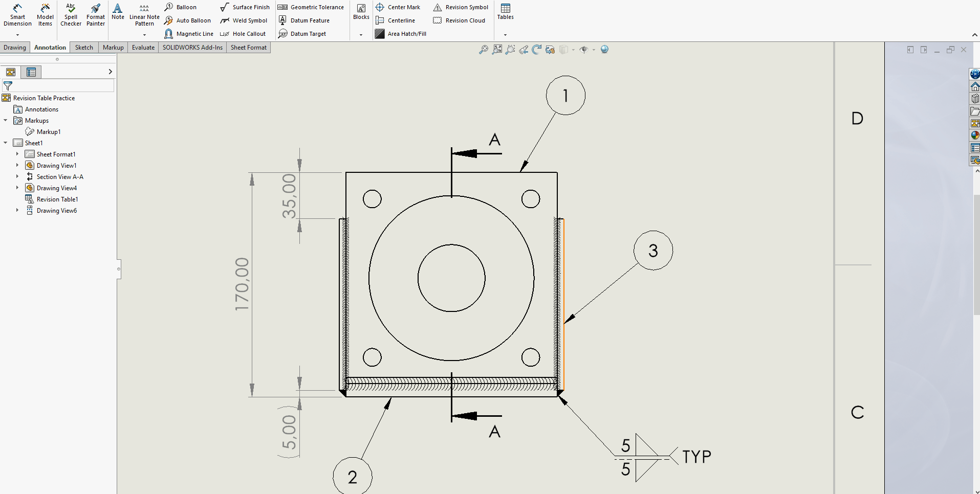Screen dimensions: 980x494
Task: Click the filter field in the tree panel
Action: (x=61, y=86)
